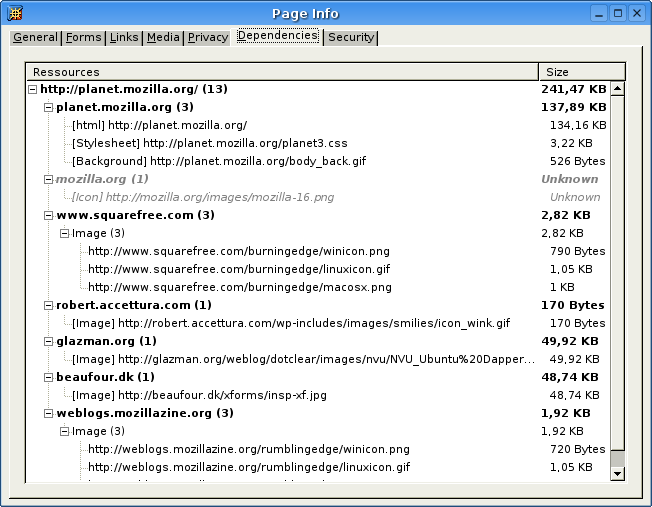
Task: Open the Security tab
Action: [x=351, y=37]
